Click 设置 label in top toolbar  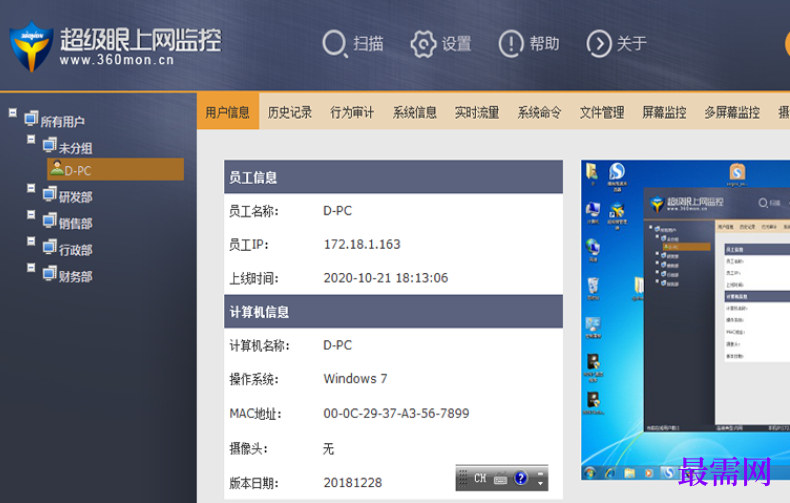(x=456, y=44)
